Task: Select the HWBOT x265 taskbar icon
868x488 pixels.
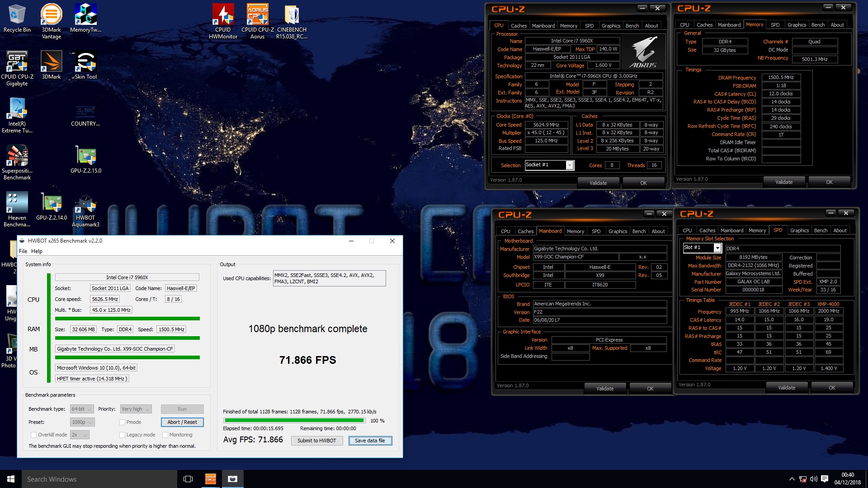Action: pos(232,479)
